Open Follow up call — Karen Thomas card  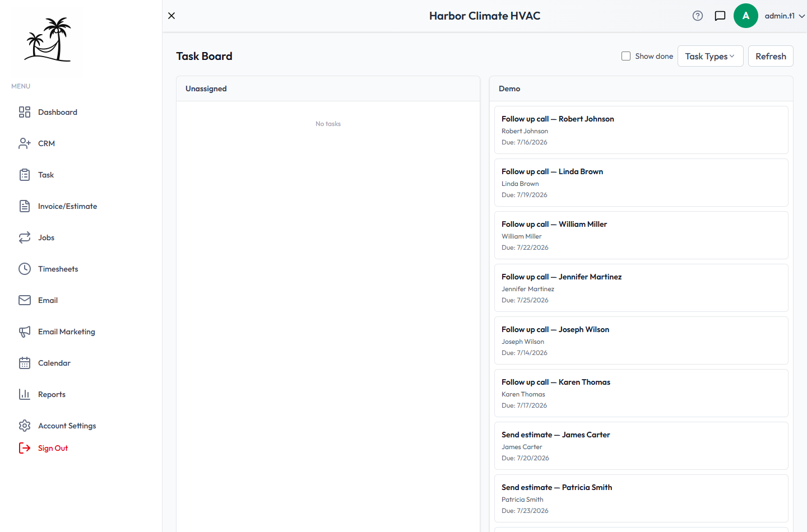(x=641, y=393)
